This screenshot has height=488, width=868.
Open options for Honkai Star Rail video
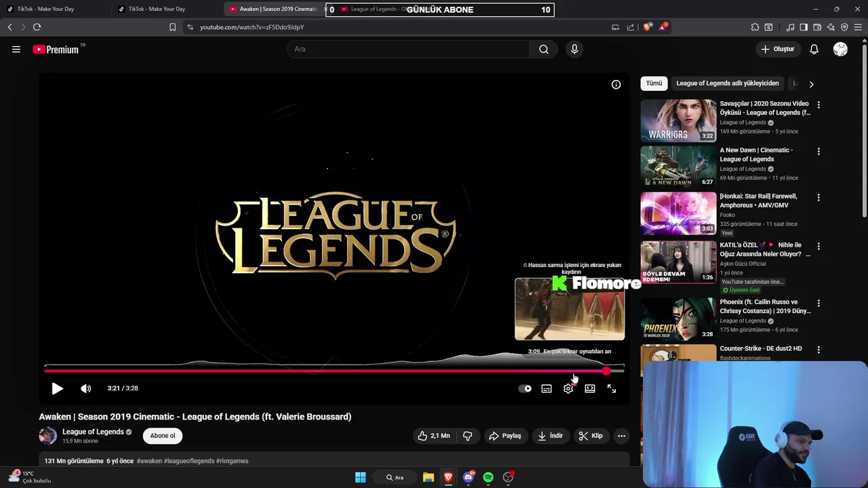pos(818,197)
